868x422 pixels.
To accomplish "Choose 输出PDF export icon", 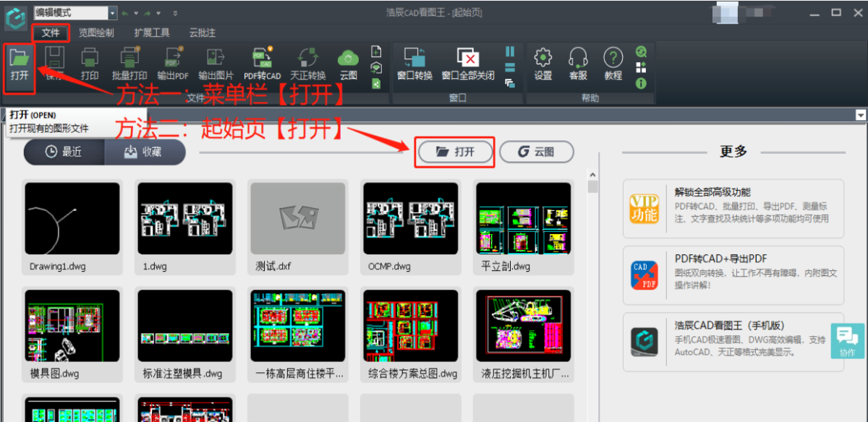I will coord(173,64).
